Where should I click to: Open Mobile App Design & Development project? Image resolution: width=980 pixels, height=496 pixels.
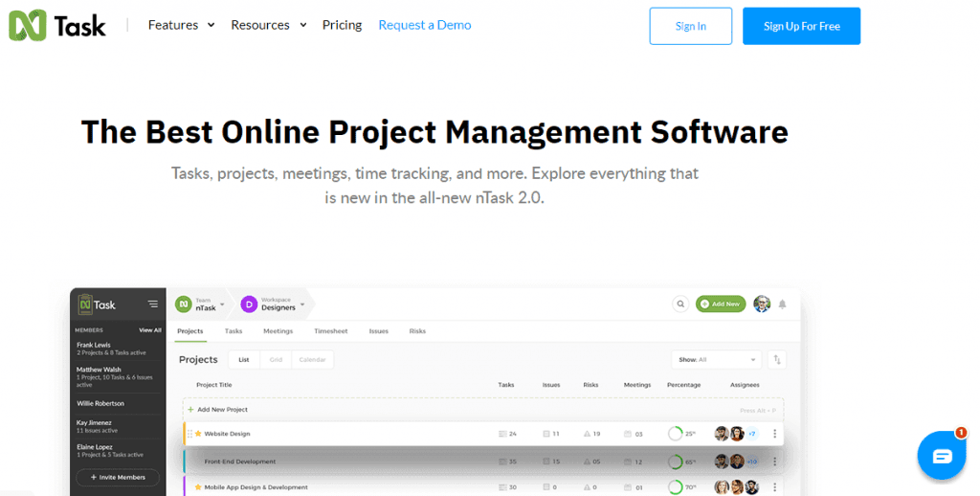(x=256, y=487)
